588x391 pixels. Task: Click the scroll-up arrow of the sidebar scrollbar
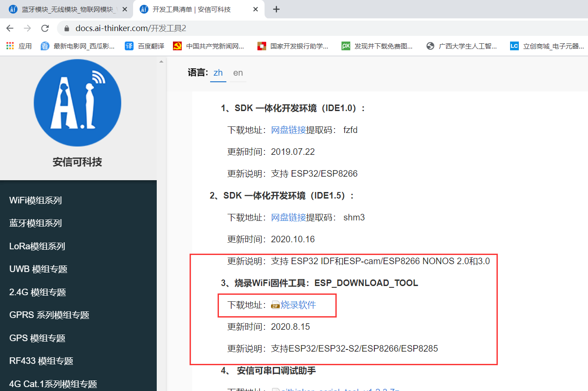[161, 62]
